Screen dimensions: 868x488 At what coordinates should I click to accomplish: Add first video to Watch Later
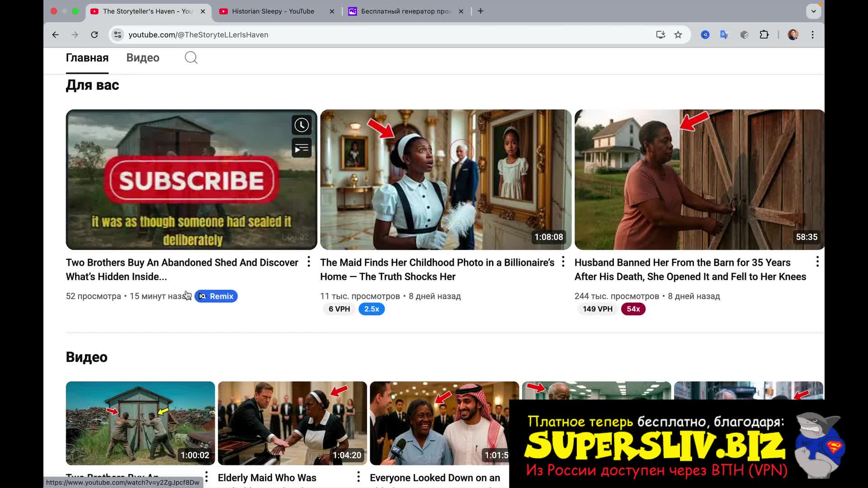pos(302,125)
